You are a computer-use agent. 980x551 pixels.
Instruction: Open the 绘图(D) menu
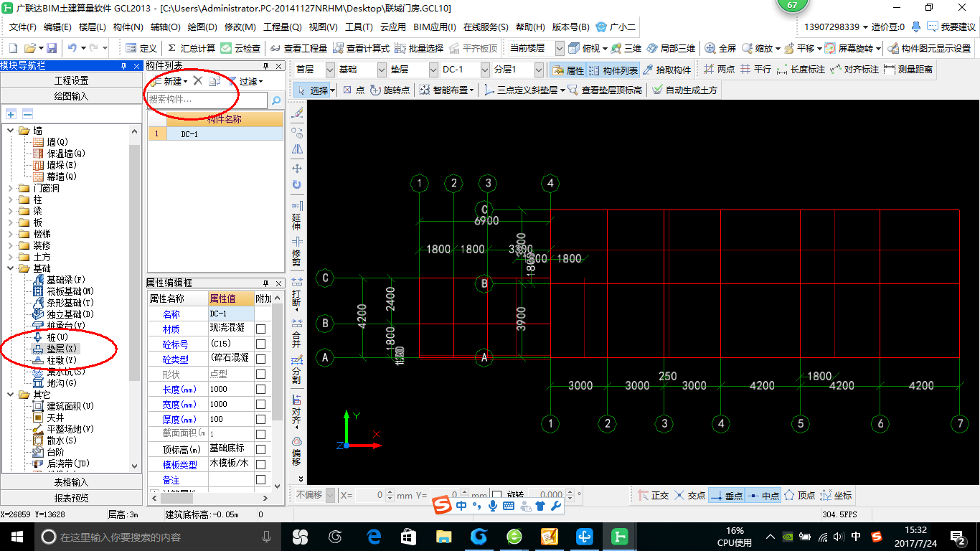[202, 27]
